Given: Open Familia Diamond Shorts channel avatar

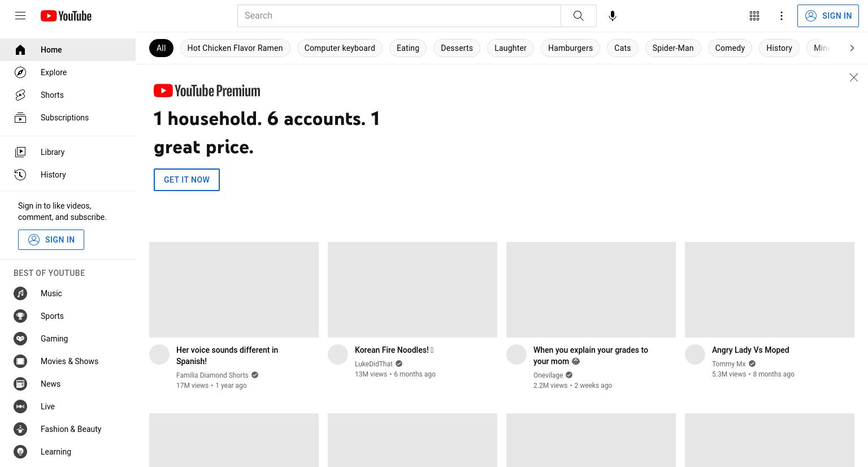Looking at the screenshot, I should coord(159,354).
